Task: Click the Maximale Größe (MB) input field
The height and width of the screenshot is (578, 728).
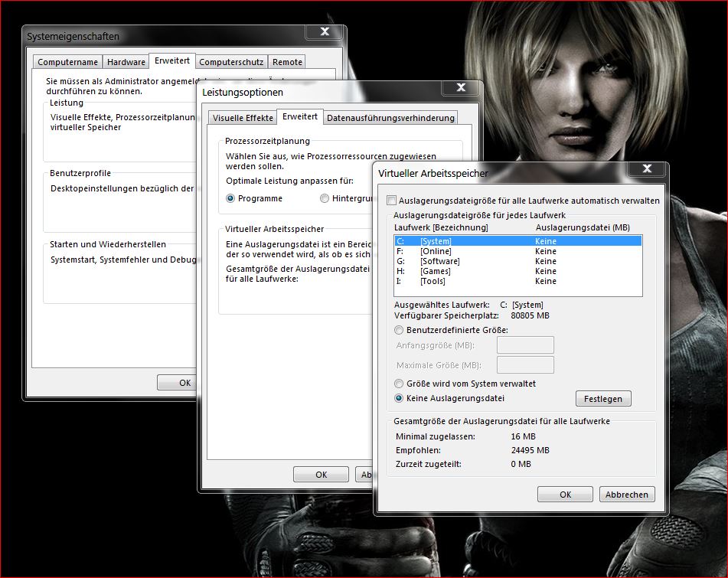Action: tap(525, 365)
